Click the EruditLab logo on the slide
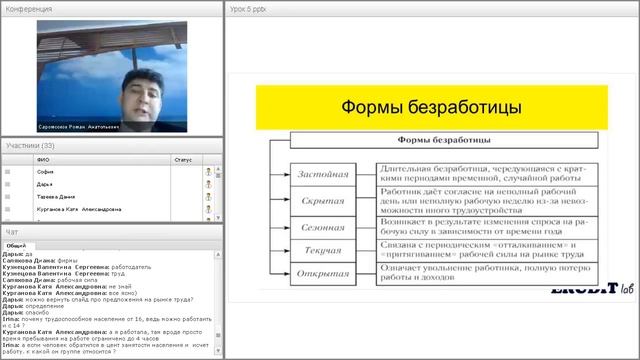This screenshot has width=640, height=360. pyautogui.click(x=593, y=289)
